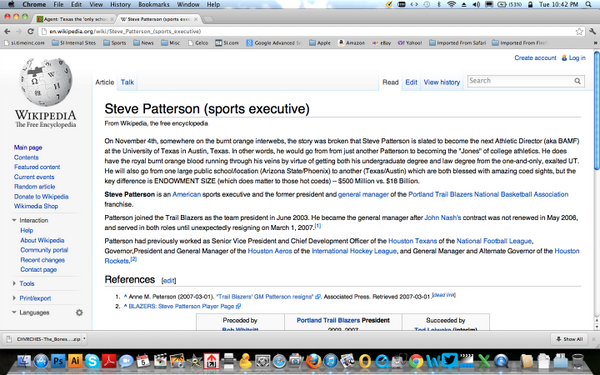Open the BLAZERS: Steve Patterson Player Page reference
600x375 pixels.
181,306
